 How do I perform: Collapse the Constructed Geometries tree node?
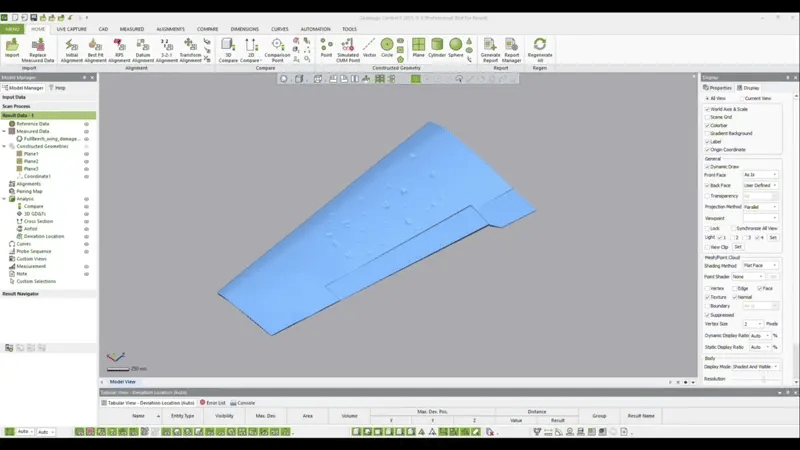click(x=4, y=146)
